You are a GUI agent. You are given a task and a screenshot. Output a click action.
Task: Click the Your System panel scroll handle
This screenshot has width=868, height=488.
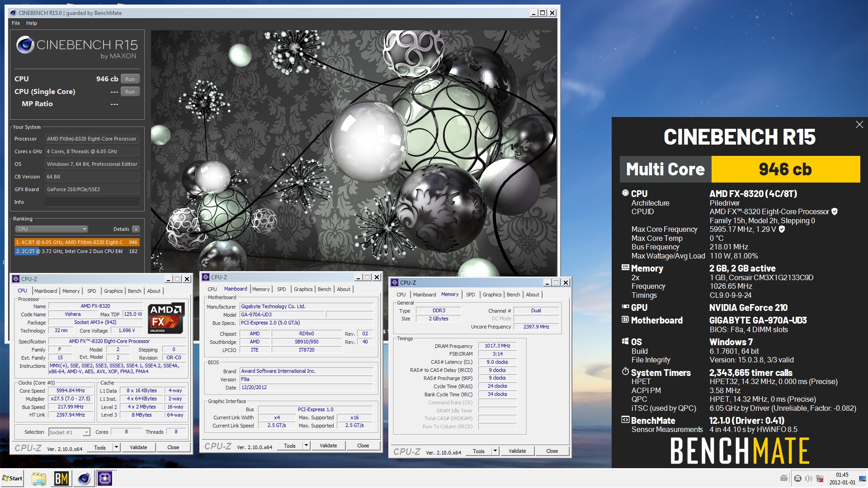point(149,183)
